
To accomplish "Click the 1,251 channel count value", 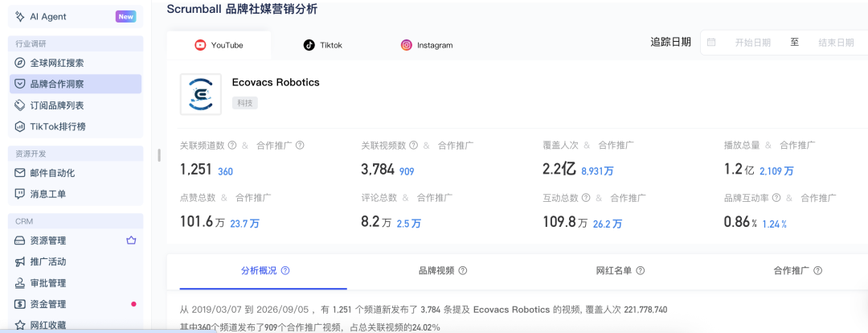I will click(x=196, y=170).
